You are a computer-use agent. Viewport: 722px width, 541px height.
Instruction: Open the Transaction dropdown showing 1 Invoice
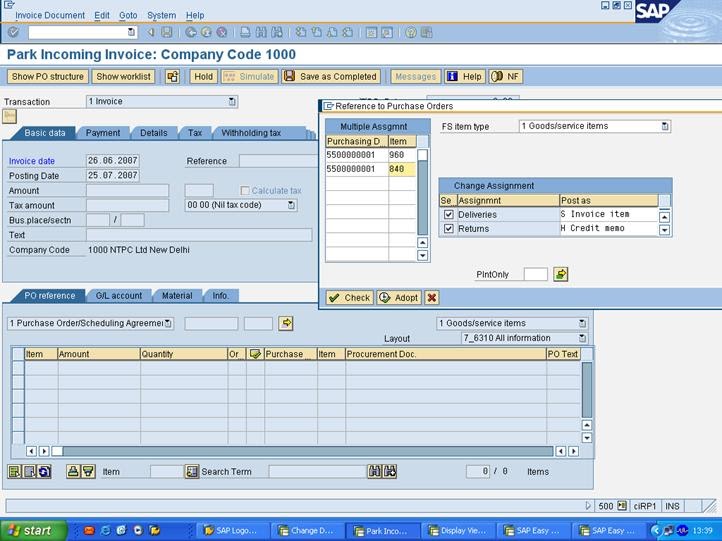coord(233,101)
